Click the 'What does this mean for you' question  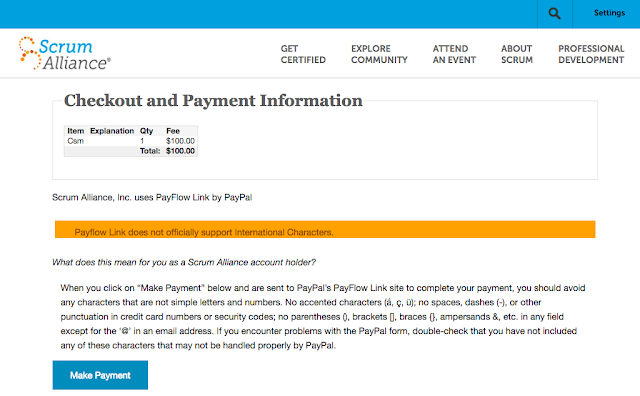[184, 263]
